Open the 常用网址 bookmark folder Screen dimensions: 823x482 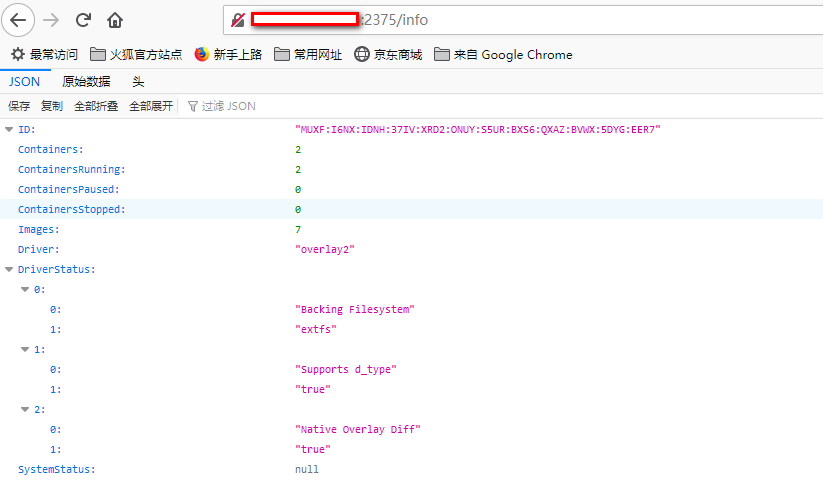click(308, 55)
